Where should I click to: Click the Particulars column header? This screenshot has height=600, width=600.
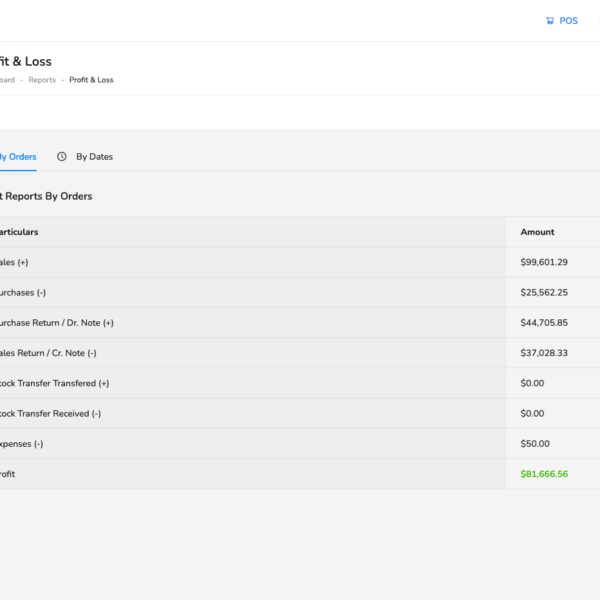tap(19, 232)
